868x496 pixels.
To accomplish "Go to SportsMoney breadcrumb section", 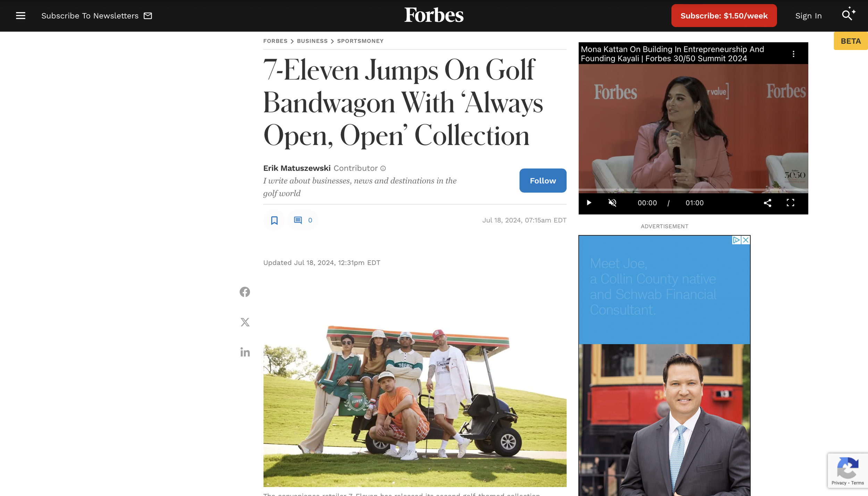I will pos(360,41).
